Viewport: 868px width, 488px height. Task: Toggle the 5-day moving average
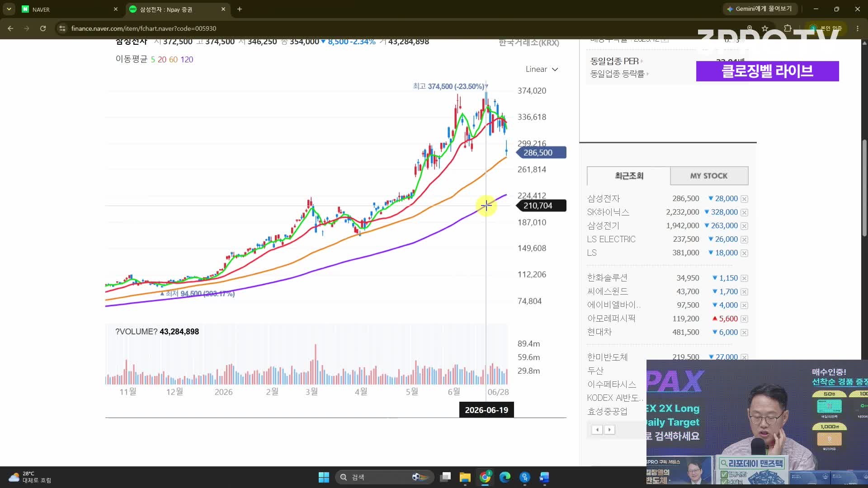153,60
